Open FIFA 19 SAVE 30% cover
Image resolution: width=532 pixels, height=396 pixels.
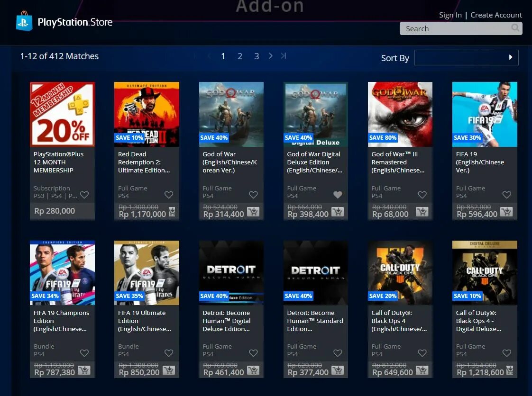coord(485,114)
